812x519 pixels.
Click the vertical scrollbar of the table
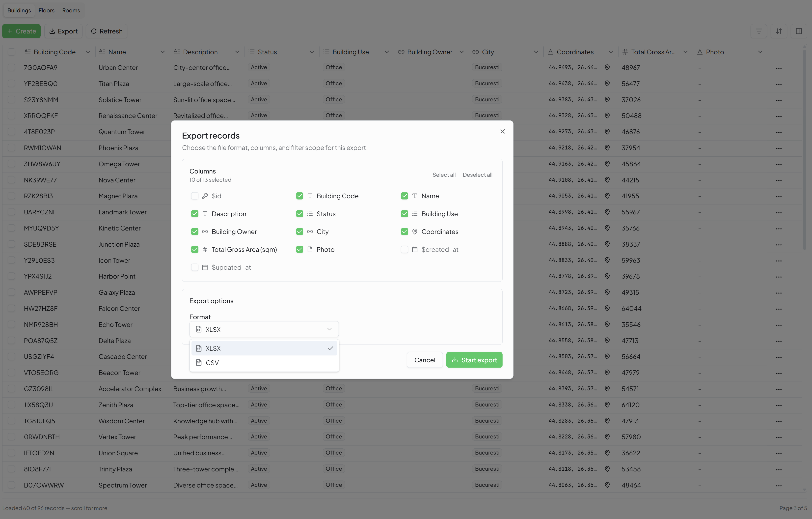(x=804, y=150)
